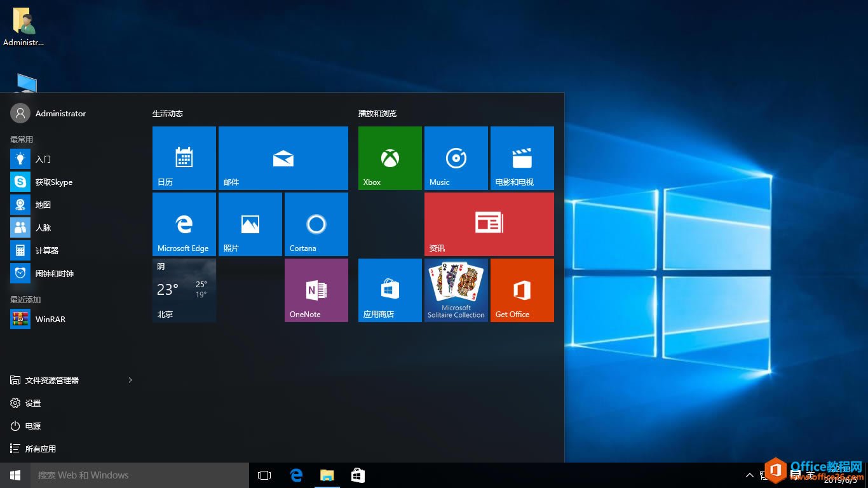The image size is (868, 488).
Task: Open the Music tile
Action: coord(456,158)
